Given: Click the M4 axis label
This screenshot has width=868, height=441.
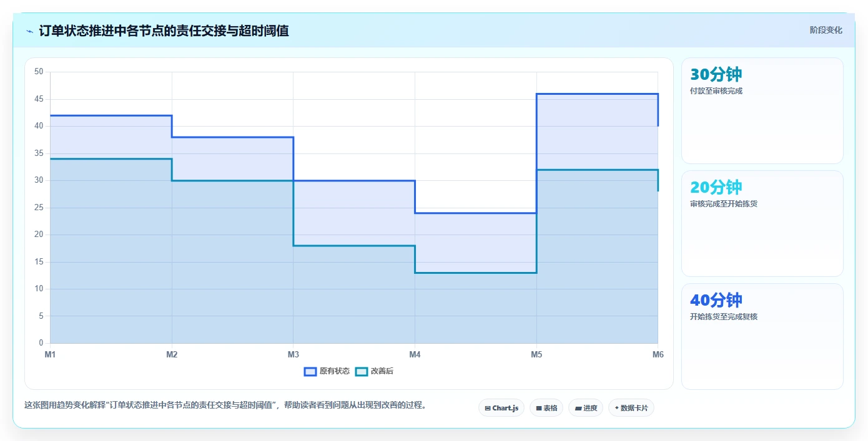Looking at the screenshot, I should [415, 354].
